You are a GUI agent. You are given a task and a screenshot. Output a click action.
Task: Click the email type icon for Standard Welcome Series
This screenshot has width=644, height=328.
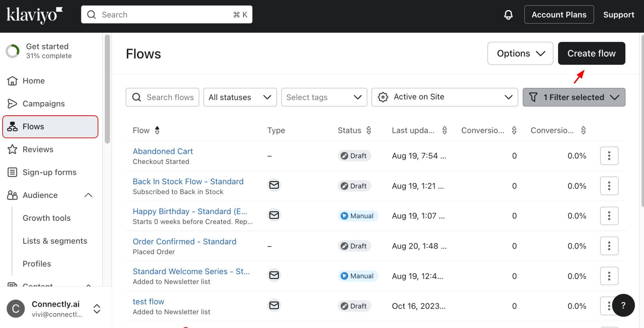tap(274, 275)
